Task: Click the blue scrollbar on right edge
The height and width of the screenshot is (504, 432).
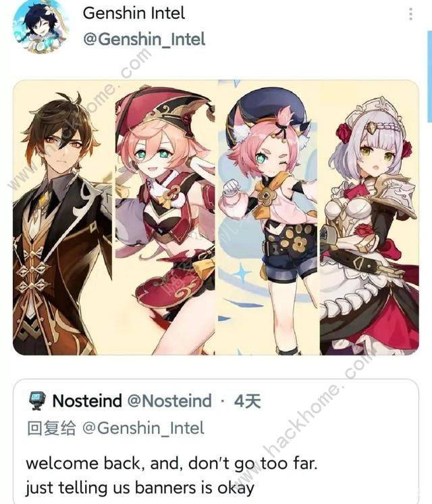Action: click(x=429, y=76)
